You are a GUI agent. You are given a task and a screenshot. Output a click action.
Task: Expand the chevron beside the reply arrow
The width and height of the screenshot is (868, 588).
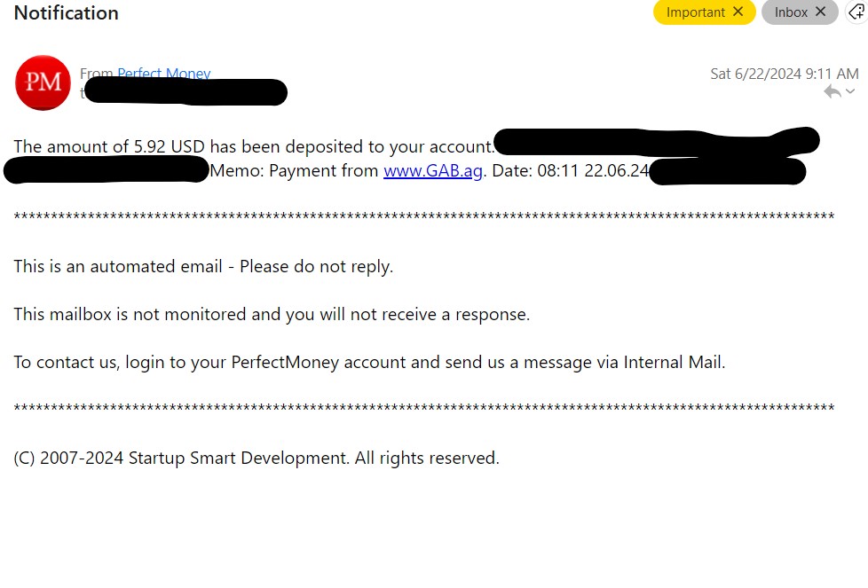point(850,92)
